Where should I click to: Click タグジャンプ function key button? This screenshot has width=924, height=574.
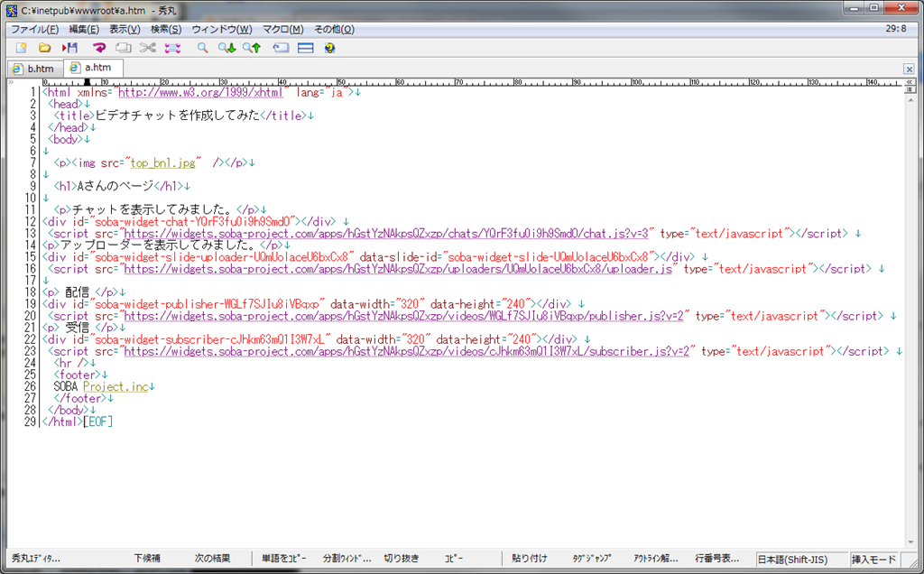(x=592, y=558)
